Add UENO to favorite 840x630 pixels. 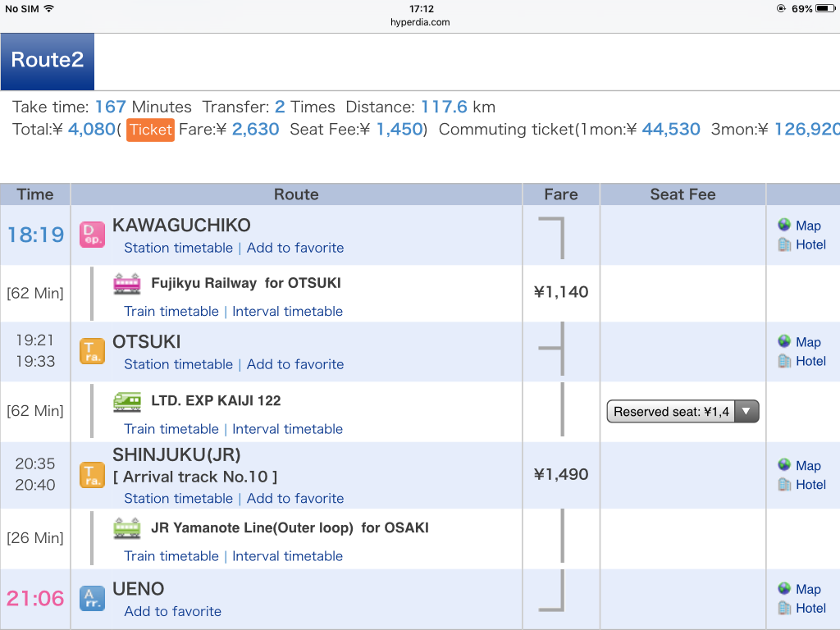point(173,611)
